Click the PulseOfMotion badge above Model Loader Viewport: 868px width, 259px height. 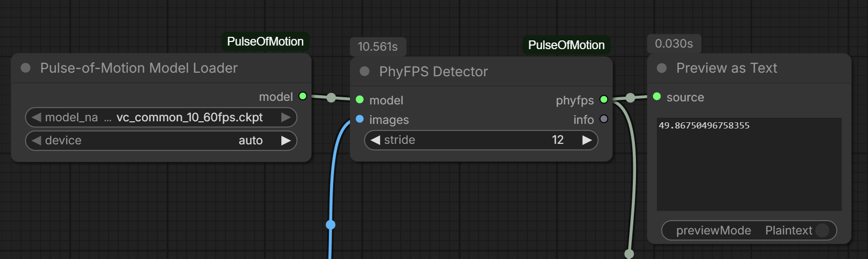pyautogui.click(x=265, y=41)
